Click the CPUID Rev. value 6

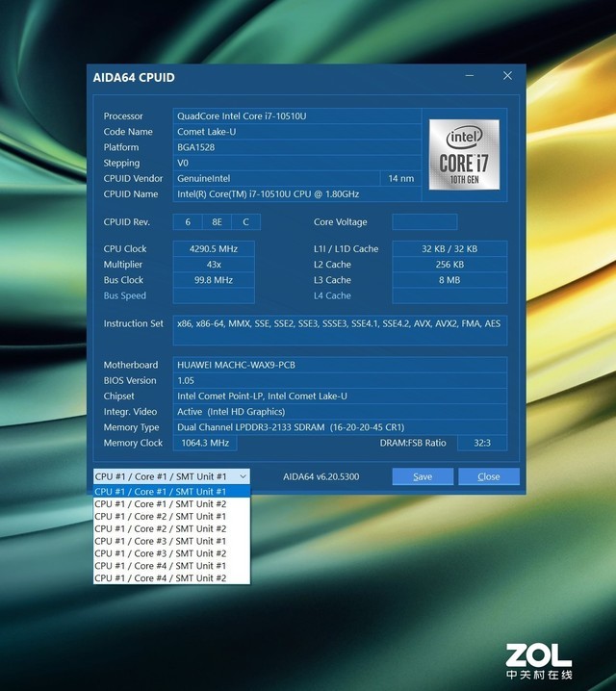click(188, 222)
